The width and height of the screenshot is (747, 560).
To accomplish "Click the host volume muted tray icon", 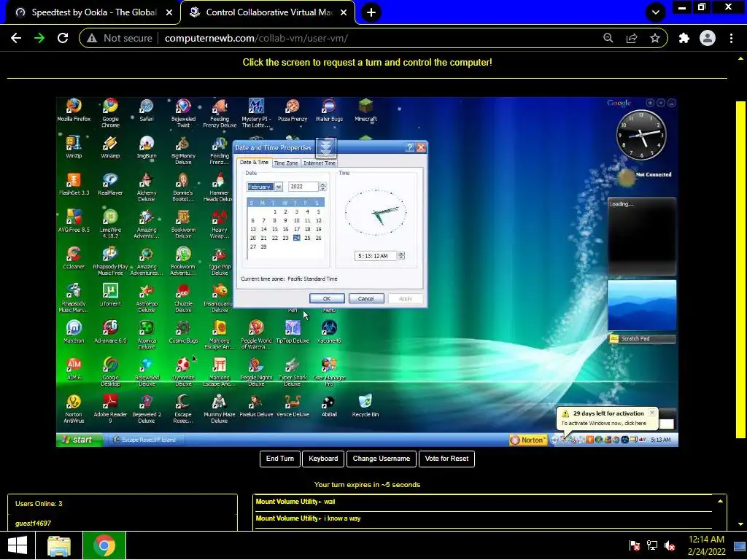I will tap(670, 545).
